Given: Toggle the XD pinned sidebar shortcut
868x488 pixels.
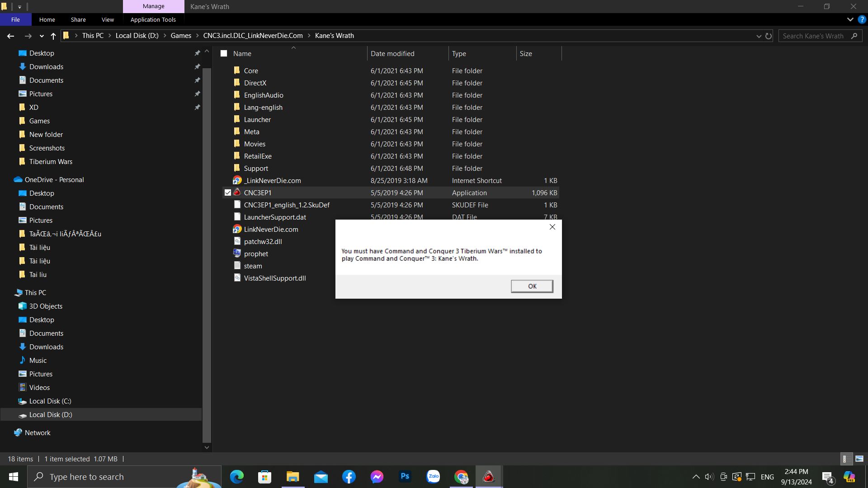Looking at the screenshot, I should click(197, 107).
